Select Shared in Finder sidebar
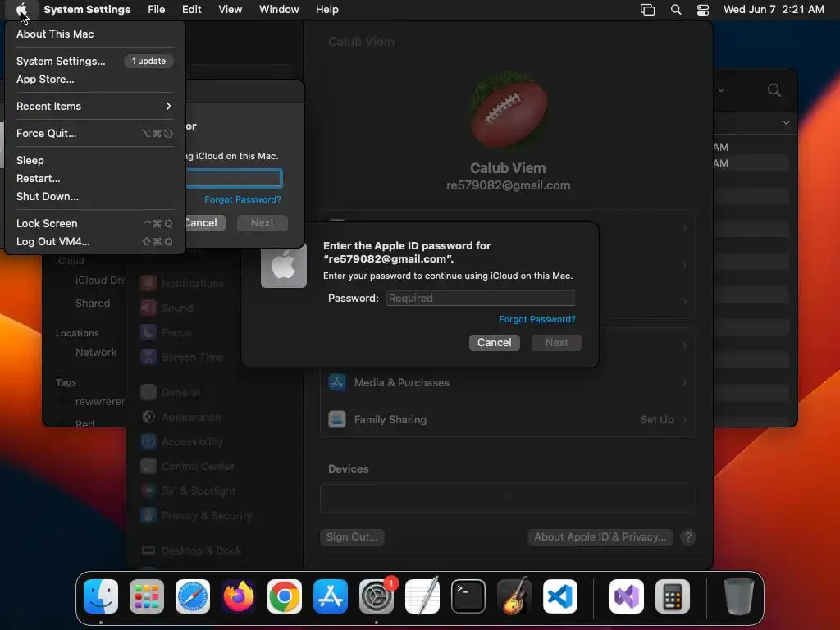The image size is (840, 630). click(93, 304)
